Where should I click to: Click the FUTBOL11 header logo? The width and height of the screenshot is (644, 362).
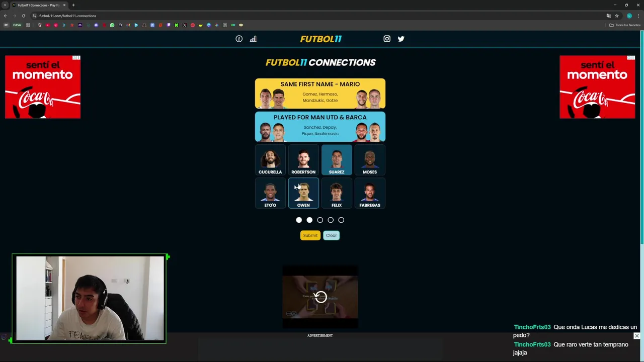click(x=321, y=39)
